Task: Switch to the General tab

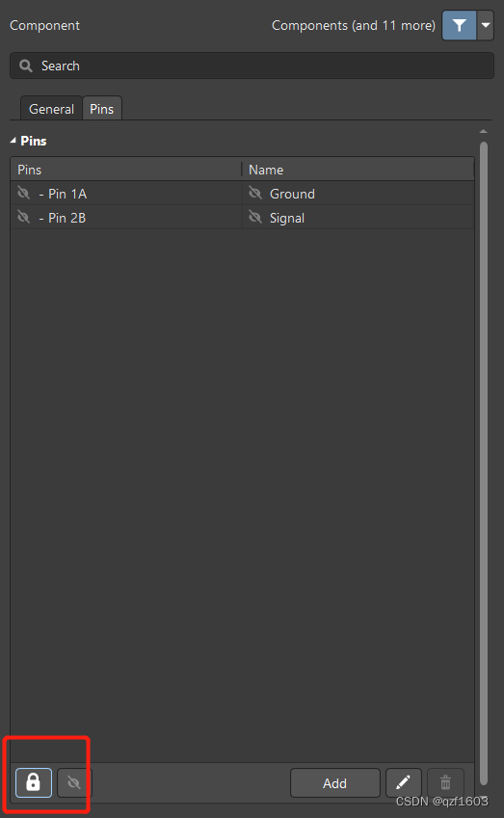Action: (51, 109)
